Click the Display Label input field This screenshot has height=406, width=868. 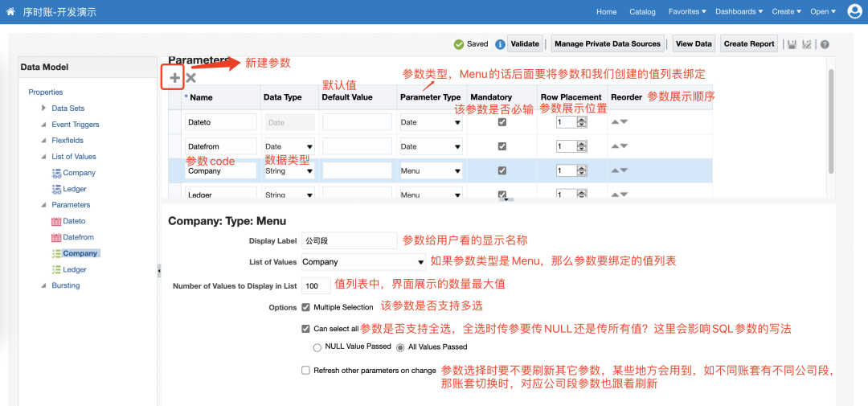coord(350,240)
